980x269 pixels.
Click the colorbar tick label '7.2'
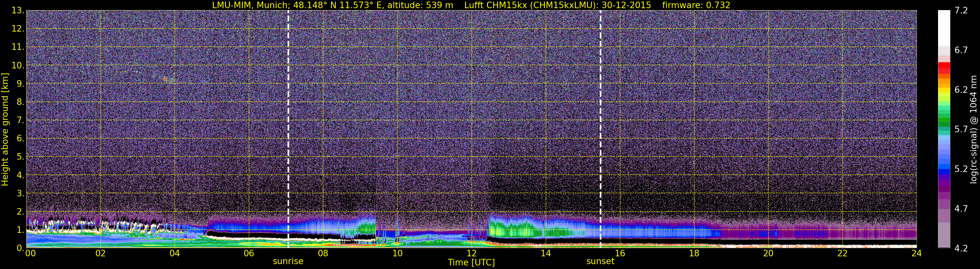click(x=961, y=11)
